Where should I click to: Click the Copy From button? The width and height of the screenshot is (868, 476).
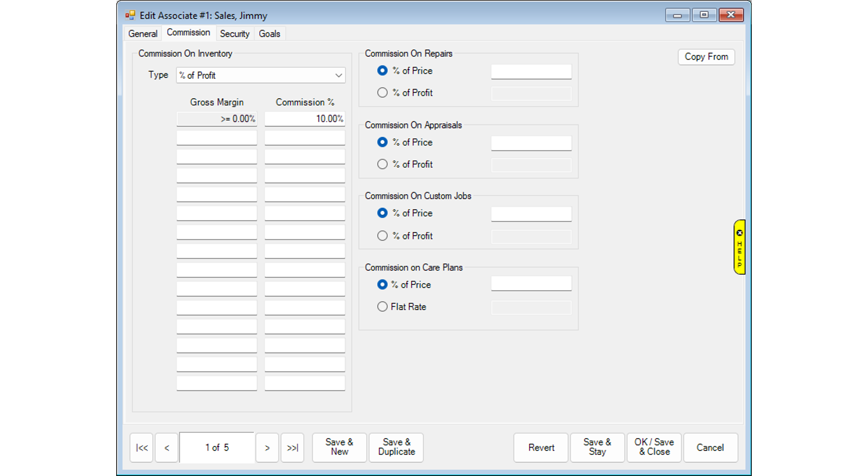coord(706,57)
